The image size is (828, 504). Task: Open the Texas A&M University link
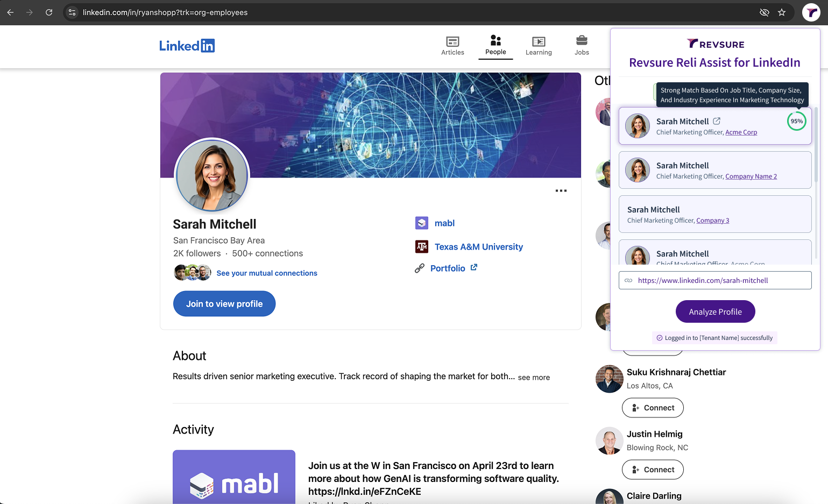tap(479, 247)
